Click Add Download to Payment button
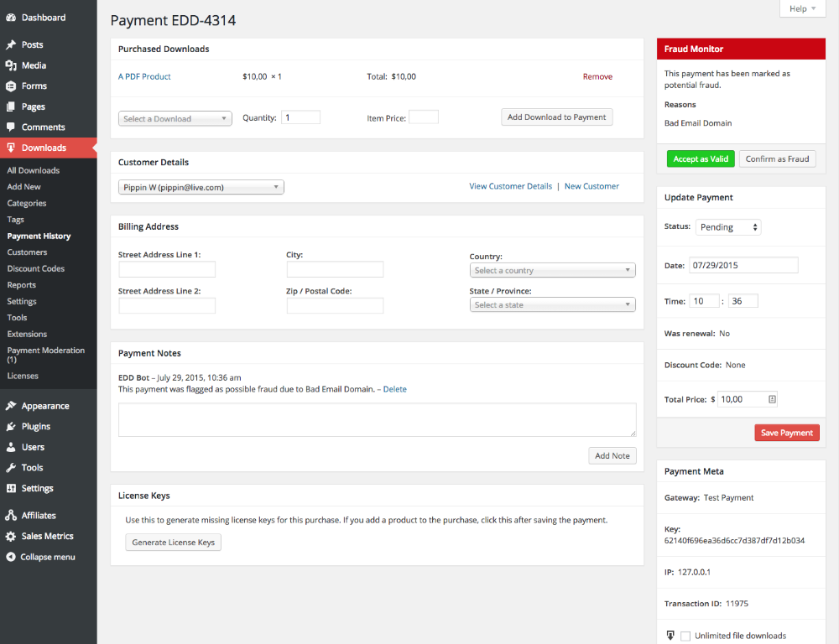The width and height of the screenshot is (839, 644). coord(556,117)
